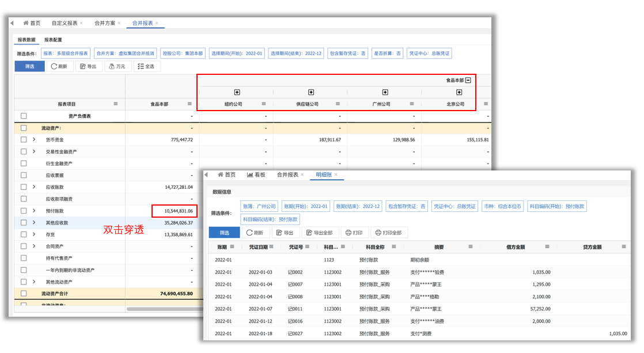Tick the checkbox for 资产负债表 row
The height and width of the screenshot is (353, 644).
click(24, 116)
